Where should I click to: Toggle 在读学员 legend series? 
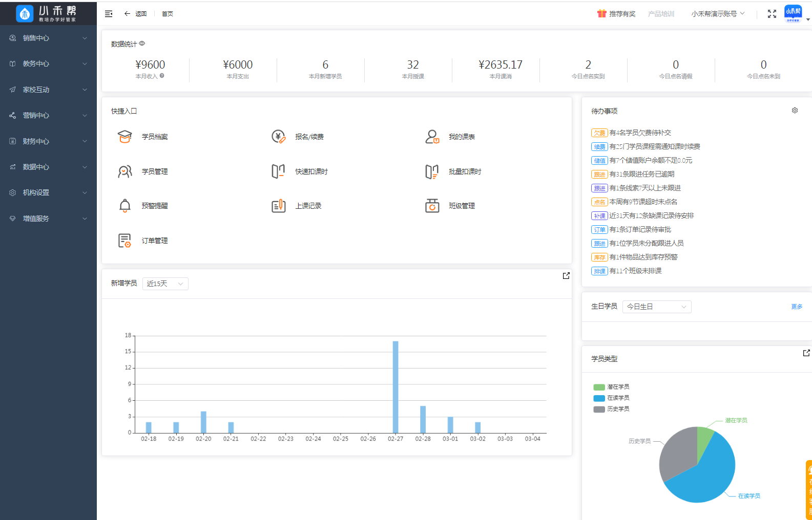[611, 398]
